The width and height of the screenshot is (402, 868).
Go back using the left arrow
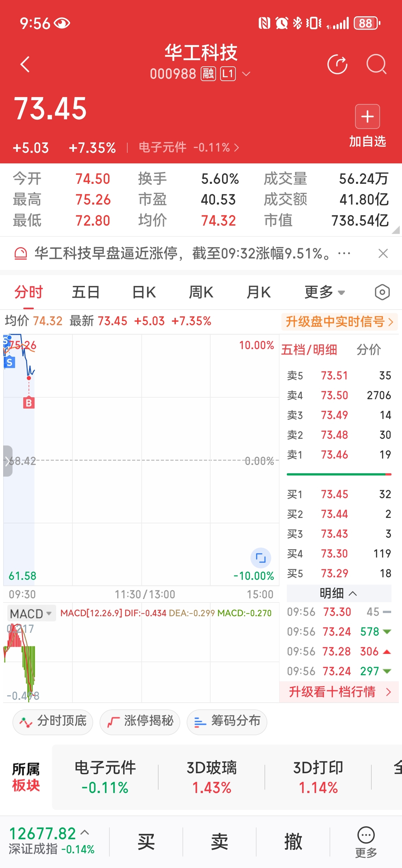[x=25, y=64]
